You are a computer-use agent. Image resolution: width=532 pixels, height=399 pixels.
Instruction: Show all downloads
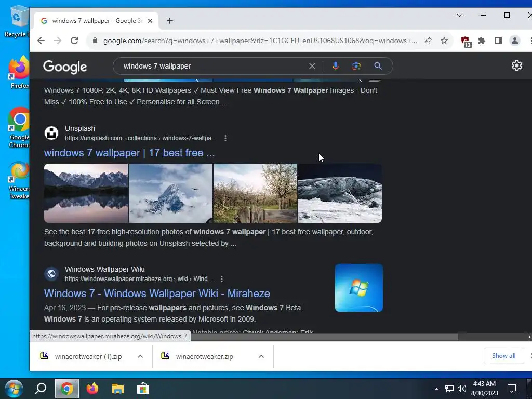coord(503,356)
